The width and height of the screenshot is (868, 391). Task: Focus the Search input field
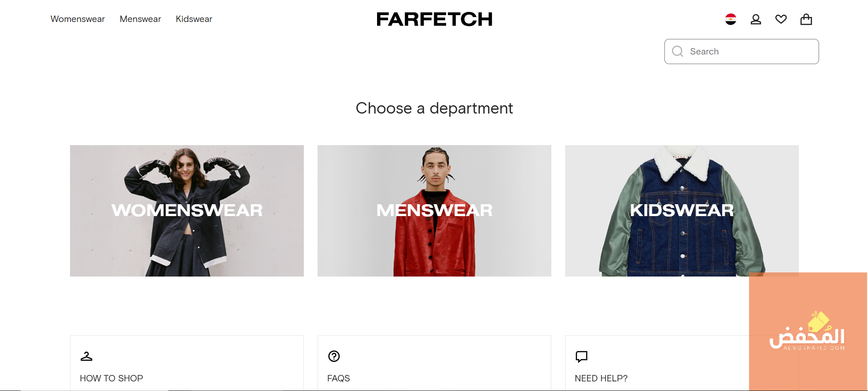742,51
